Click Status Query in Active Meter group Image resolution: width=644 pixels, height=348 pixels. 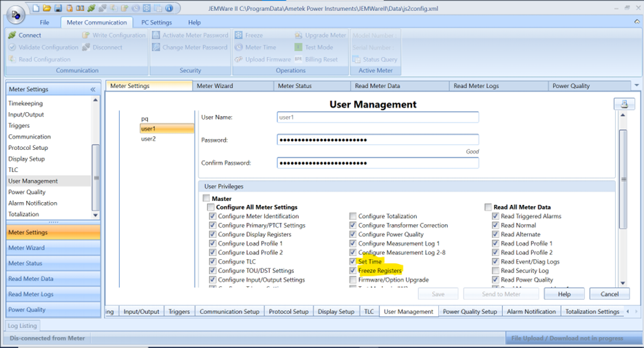(x=375, y=60)
